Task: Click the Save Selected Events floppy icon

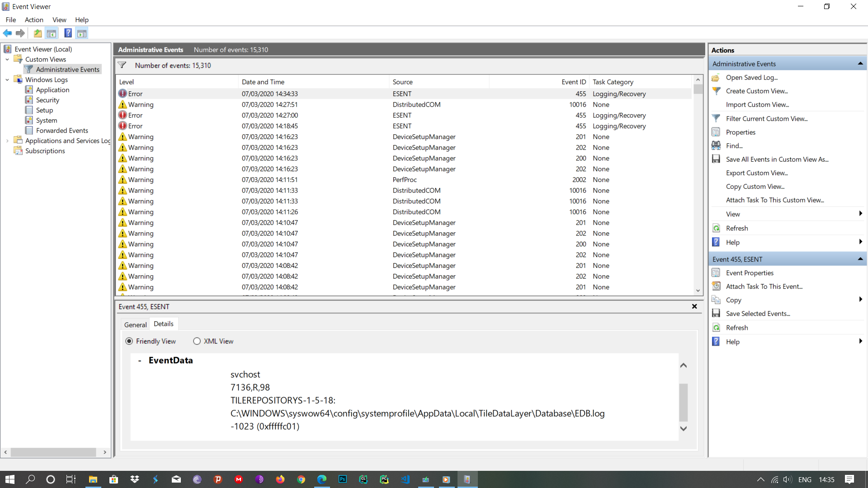Action: [x=716, y=313]
